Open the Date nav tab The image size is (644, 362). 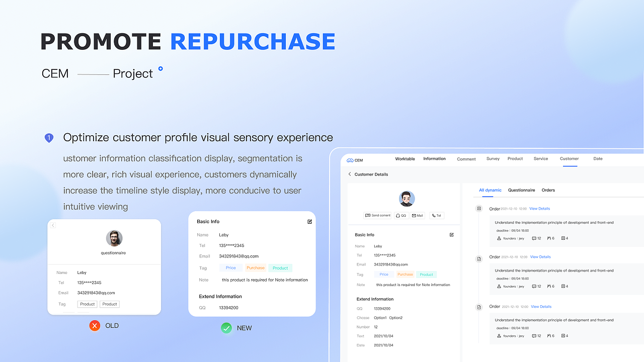(598, 159)
